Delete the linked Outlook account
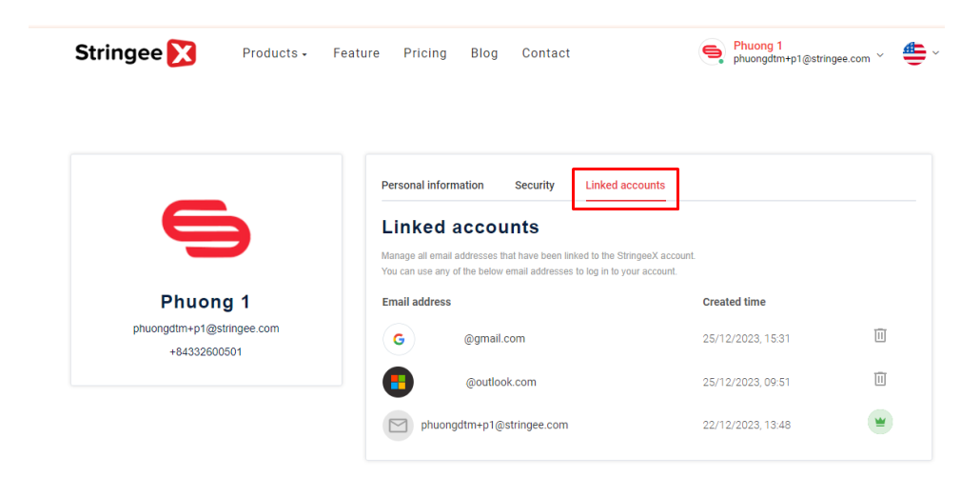The width and height of the screenshot is (980, 498). [880, 379]
